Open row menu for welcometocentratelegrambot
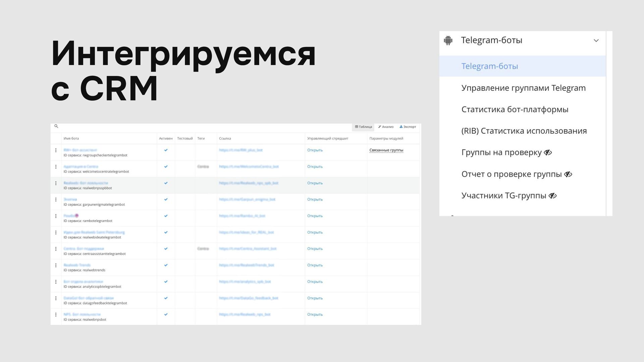 coord(56,167)
